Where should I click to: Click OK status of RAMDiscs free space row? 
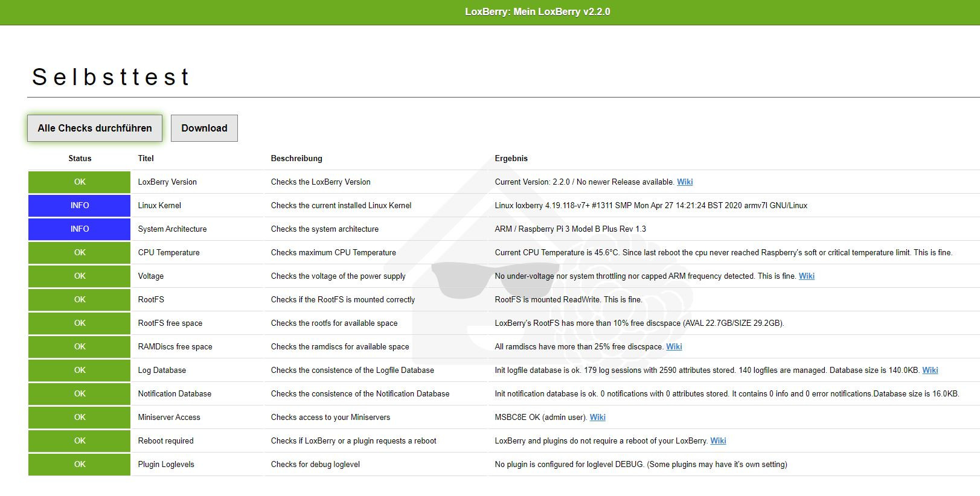79,346
